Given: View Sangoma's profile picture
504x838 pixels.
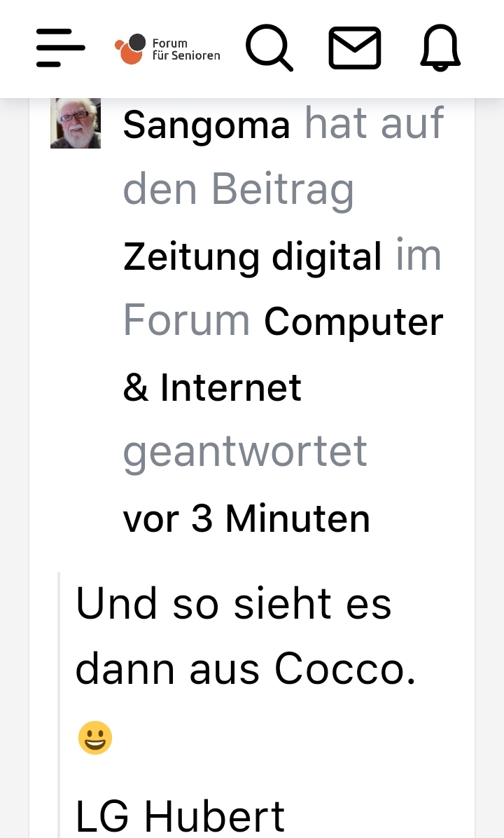Looking at the screenshot, I should [x=76, y=123].
